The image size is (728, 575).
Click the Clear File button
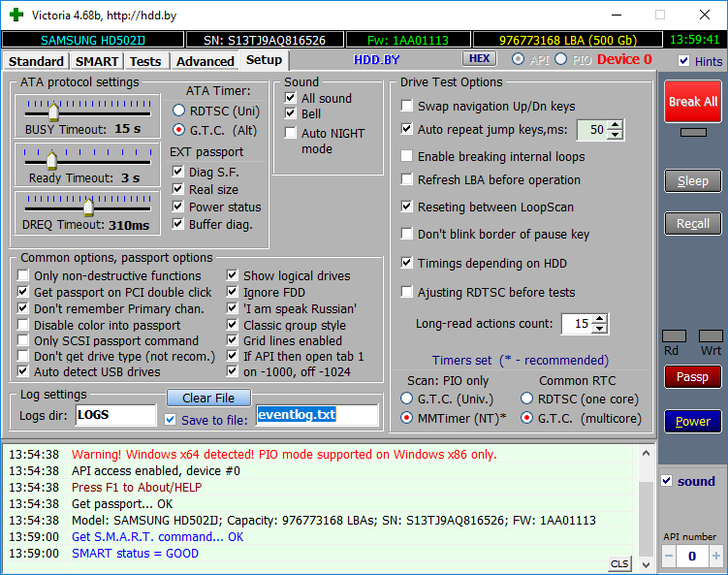[x=208, y=399]
